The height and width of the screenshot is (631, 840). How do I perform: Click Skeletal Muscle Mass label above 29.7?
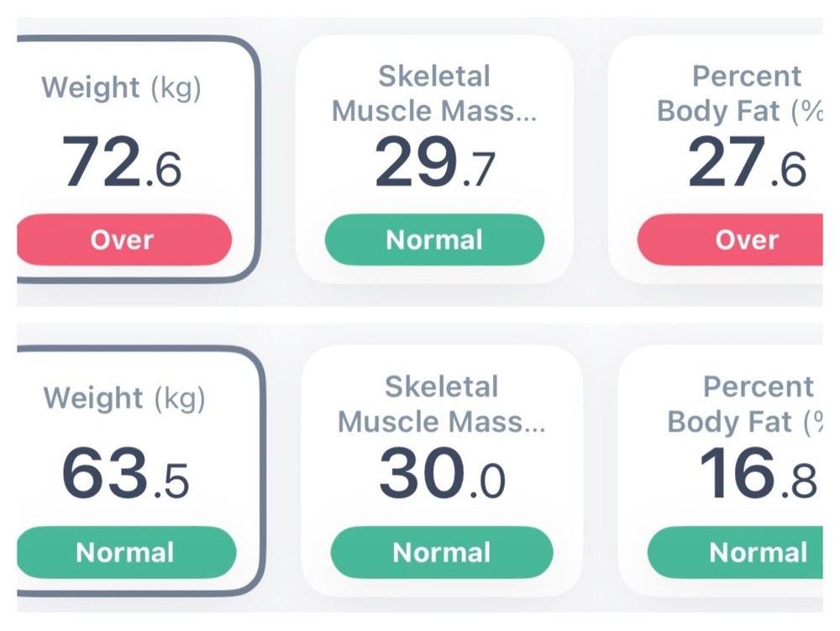click(434, 93)
